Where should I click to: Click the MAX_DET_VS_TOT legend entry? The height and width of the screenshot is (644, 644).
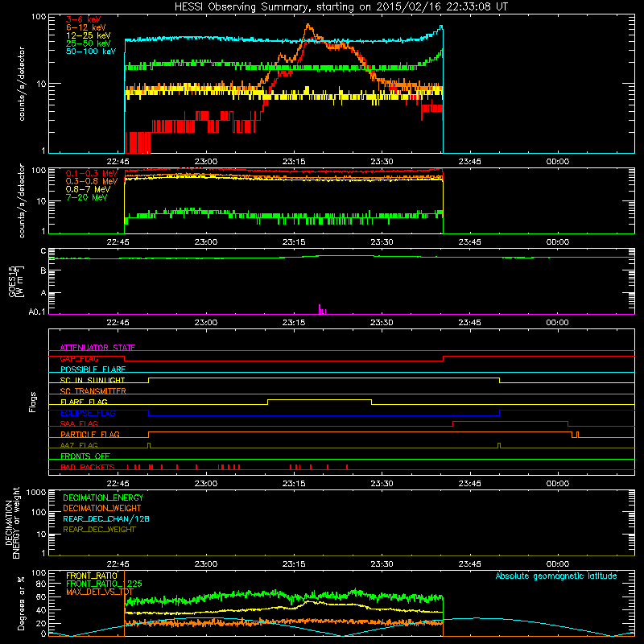click(x=100, y=592)
